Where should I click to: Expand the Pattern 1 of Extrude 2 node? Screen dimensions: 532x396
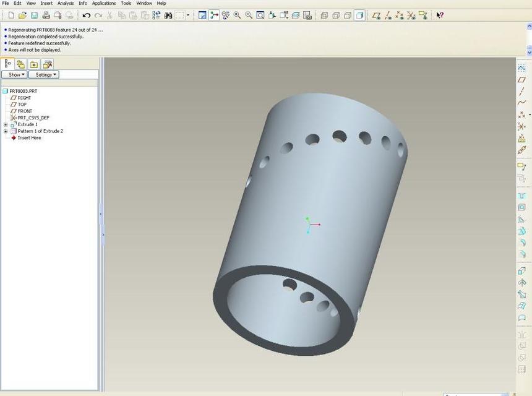5,131
